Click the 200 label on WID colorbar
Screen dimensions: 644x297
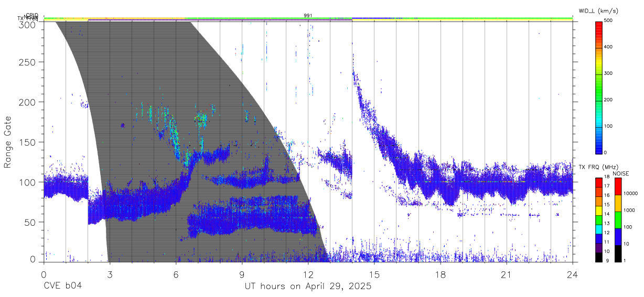(608, 100)
